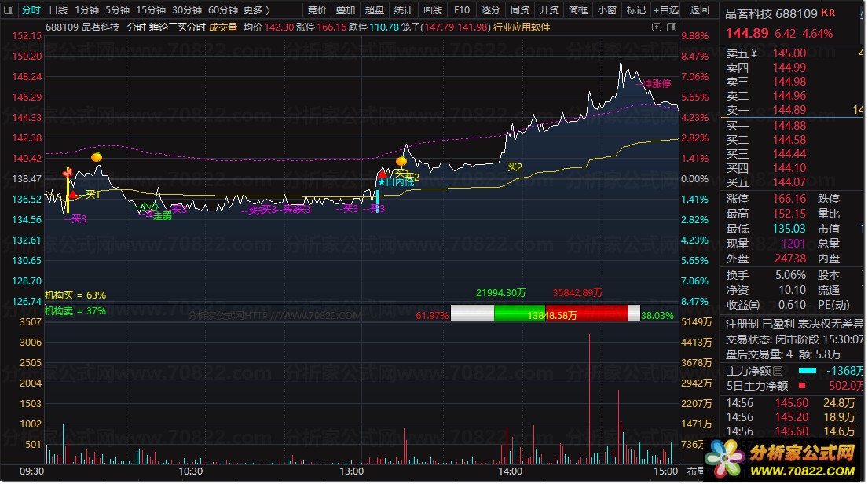Expand the 更多 periods dropdown
The image size is (868, 484).
click(257, 10)
